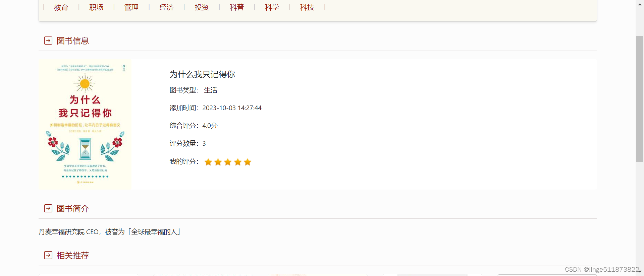This screenshot has height=276, width=644.
Task: Click the 评分数量 count 3
Action: [204, 143]
